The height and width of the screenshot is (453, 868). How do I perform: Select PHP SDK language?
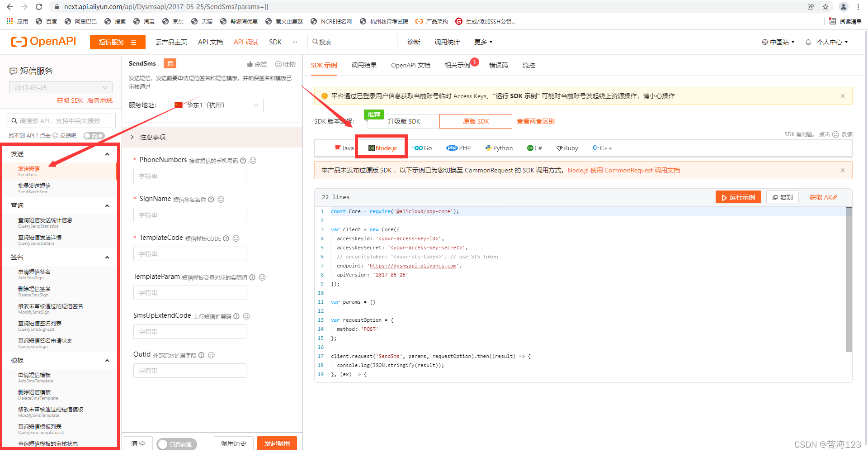458,148
